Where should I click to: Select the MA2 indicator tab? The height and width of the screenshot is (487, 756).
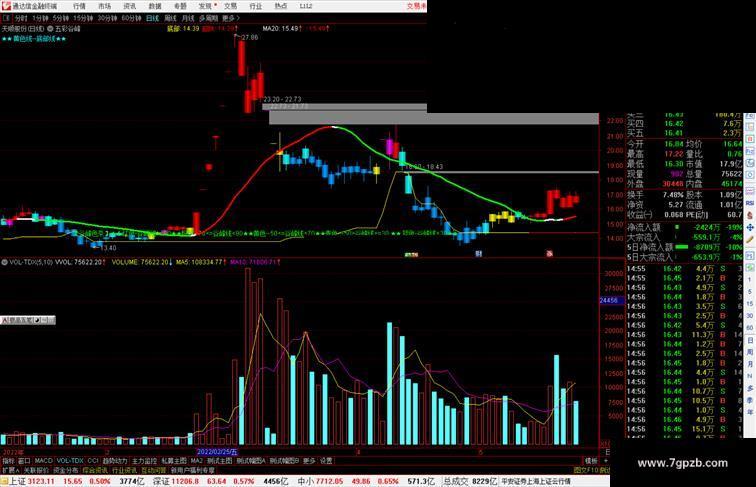tap(196, 461)
